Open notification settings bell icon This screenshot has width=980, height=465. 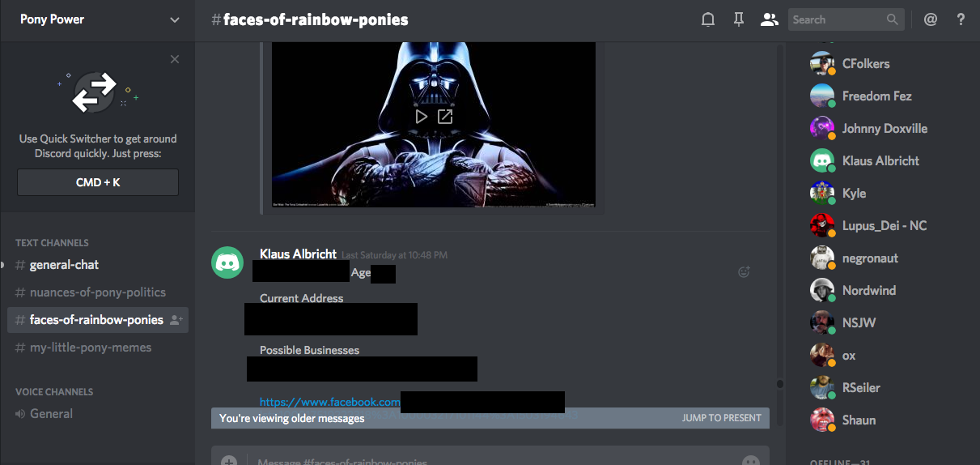coord(708,19)
